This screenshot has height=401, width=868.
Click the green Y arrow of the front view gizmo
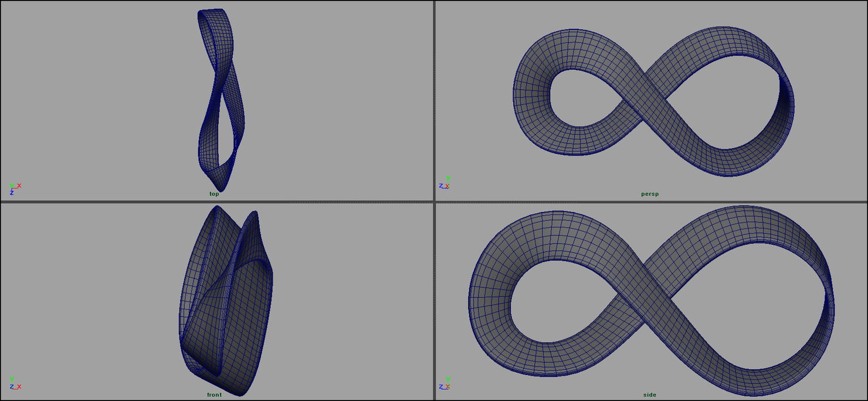(x=12, y=379)
